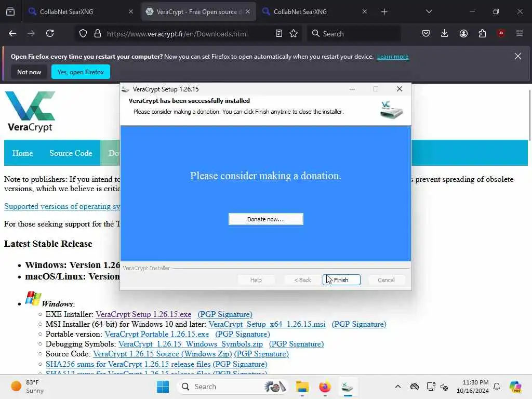Switch to third tab CollabNet SearXNG
This screenshot has width=532, height=399.
[x=314, y=11]
